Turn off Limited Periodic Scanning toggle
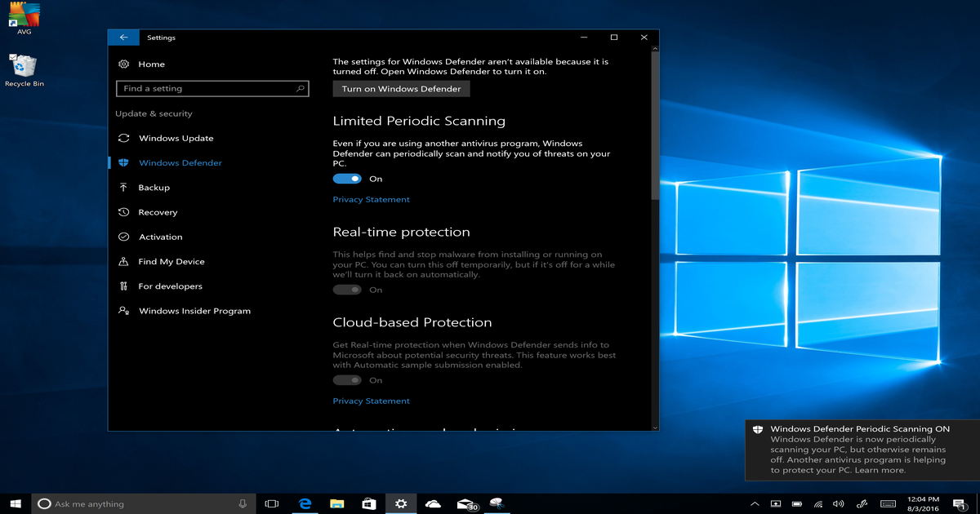Screen dimensions: 980x514 (x=347, y=178)
